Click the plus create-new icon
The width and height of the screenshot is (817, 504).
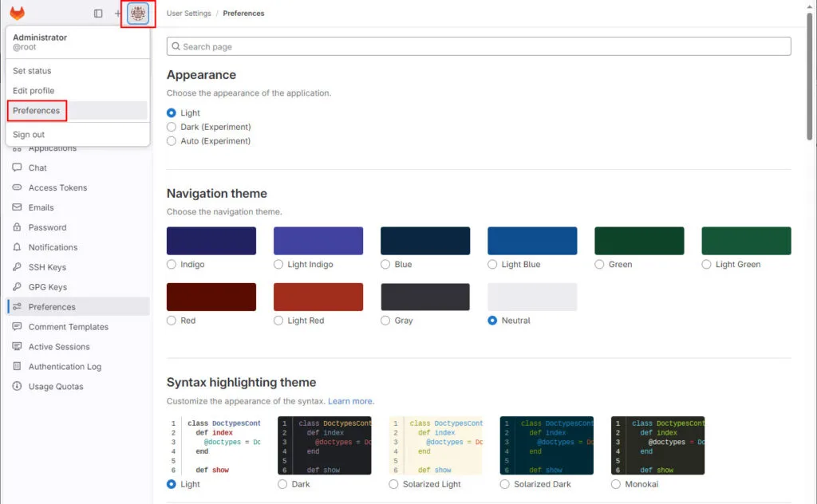pos(118,14)
